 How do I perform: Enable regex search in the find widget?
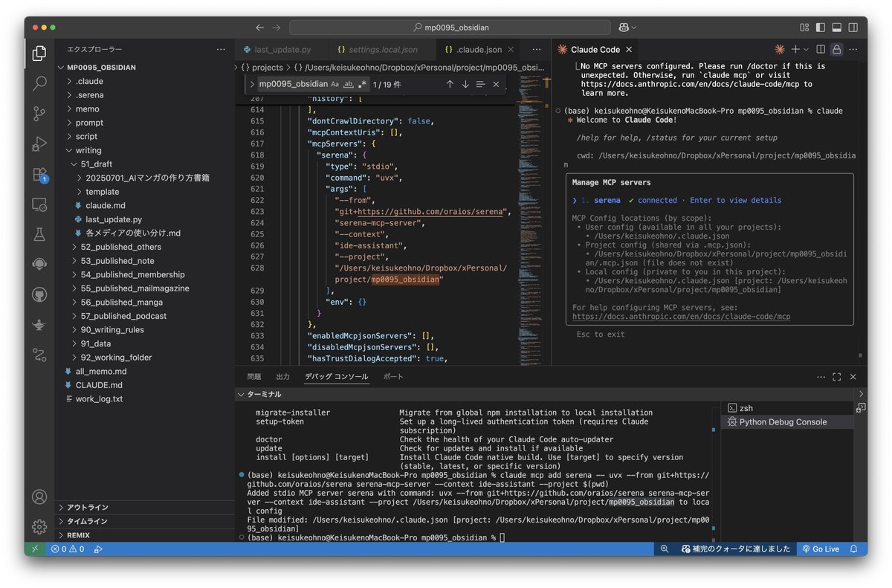pyautogui.click(x=361, y=84)
